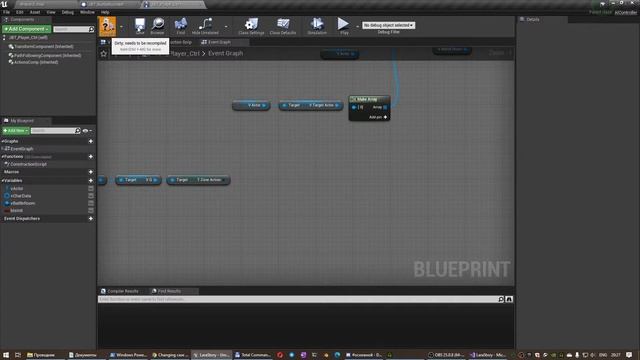
Task: Save the blueprint with the Save icon
Action: 140,26
